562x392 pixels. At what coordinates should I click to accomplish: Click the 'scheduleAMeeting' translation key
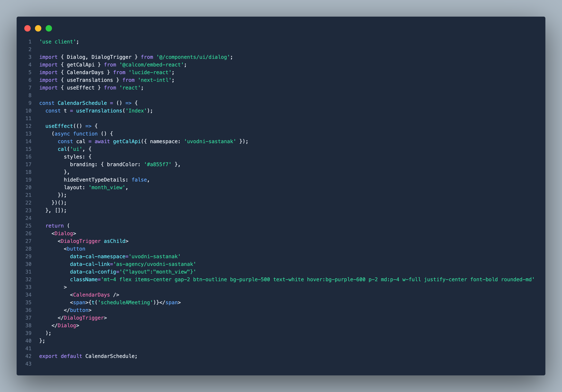[x=125, y=303]
